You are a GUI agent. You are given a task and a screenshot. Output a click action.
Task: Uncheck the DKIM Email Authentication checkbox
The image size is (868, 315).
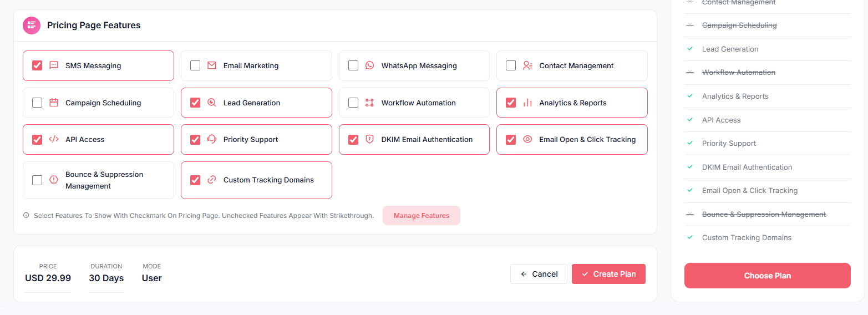[353, 139]
